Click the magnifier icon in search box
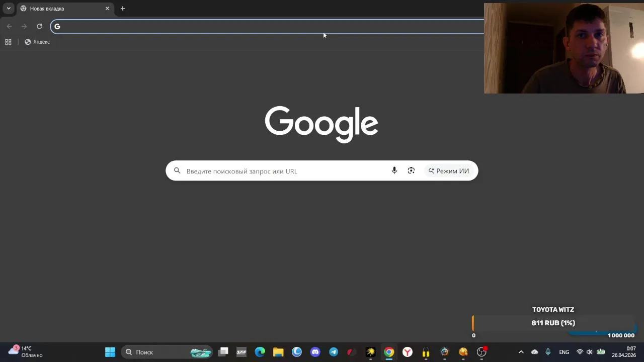Screen dimensions: 644x362 point(177,171)
